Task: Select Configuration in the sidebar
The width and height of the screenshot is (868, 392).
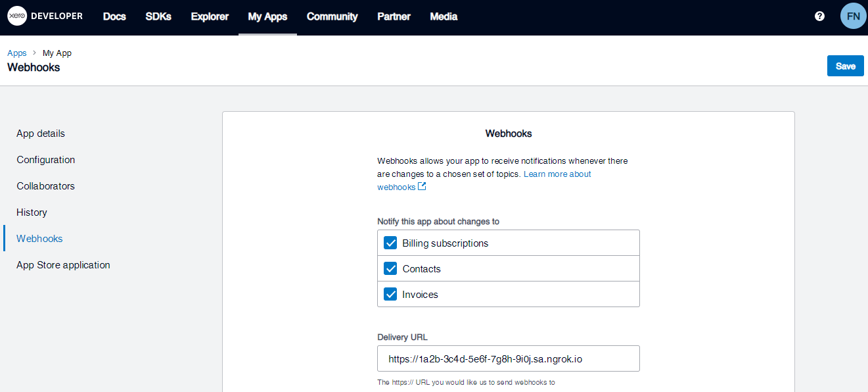Action: 45,159
